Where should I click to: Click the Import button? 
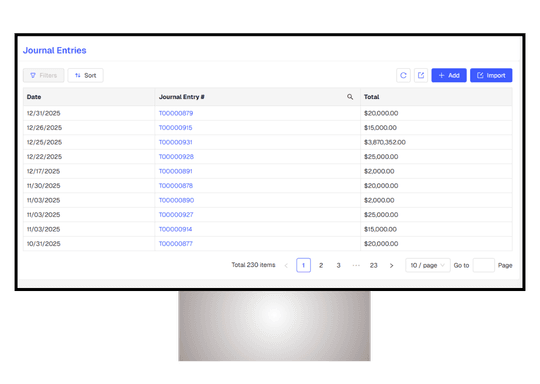point(491,75)
